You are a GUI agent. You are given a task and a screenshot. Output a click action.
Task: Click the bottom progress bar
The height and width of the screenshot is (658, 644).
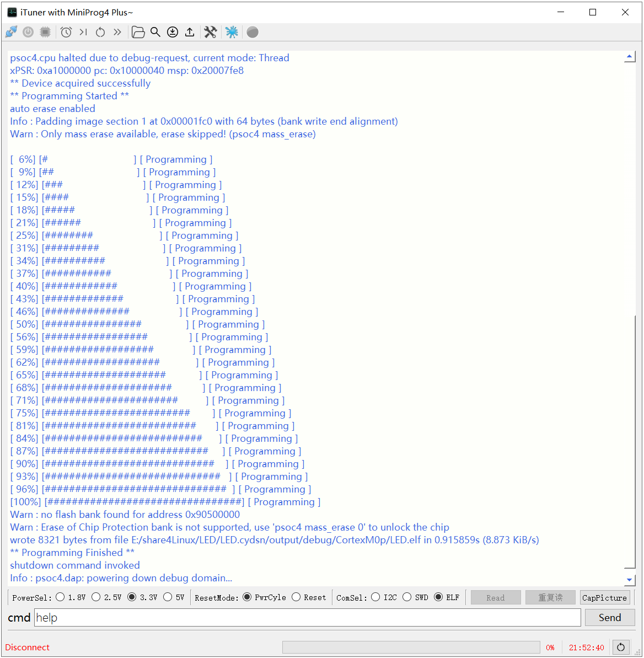[411, 647]
